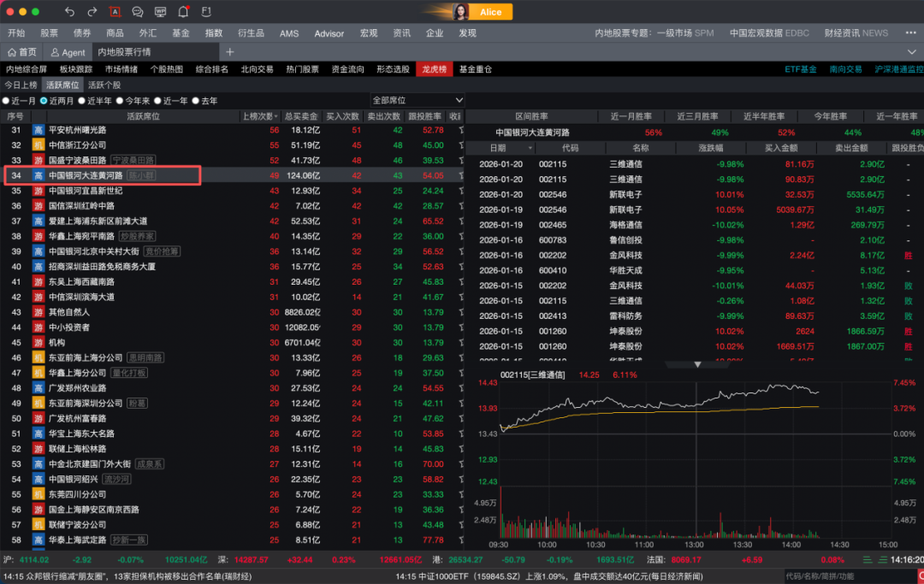Click the chat bubble icon in the toolbar
The height and width of the screenshot is (584, 924).
pos(137,13)
